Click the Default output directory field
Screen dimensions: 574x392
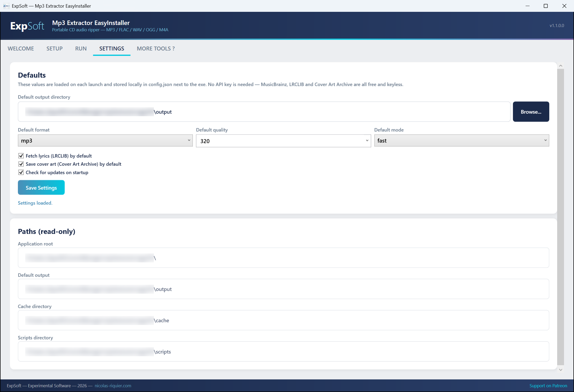tap(264, 112)
